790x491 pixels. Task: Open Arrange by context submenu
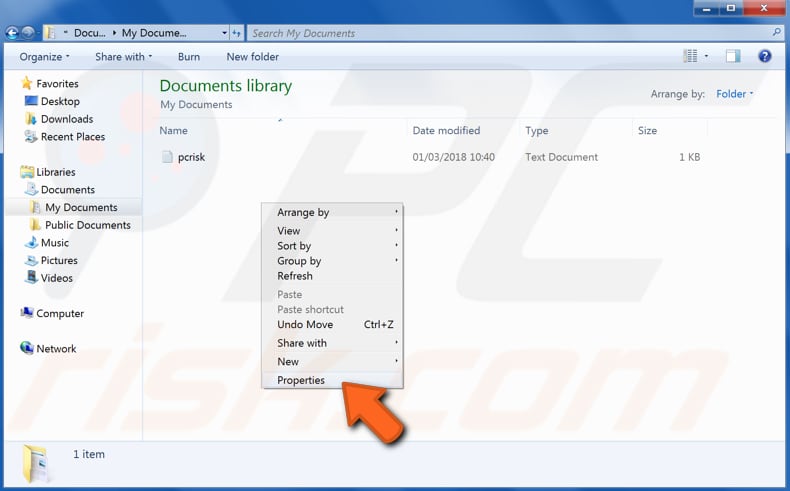(x=333, y=212)
